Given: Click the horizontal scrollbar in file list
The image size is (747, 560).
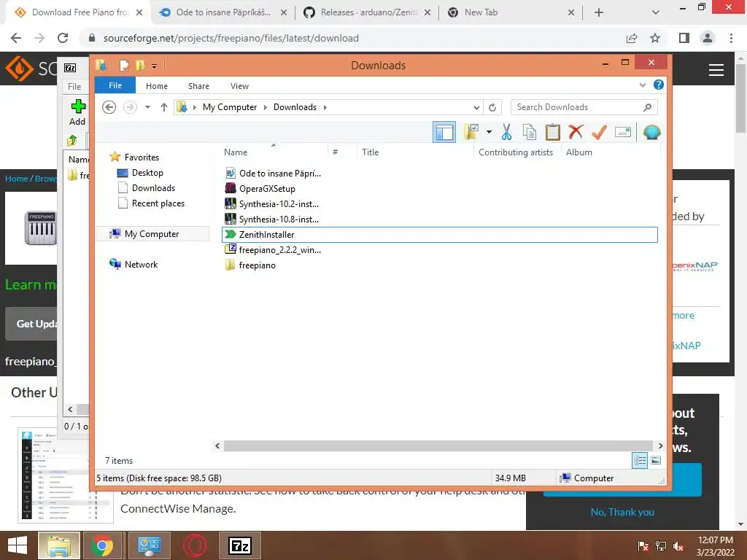Looking at the screenshot, I should pyautogui.click(x=438, y=446).
